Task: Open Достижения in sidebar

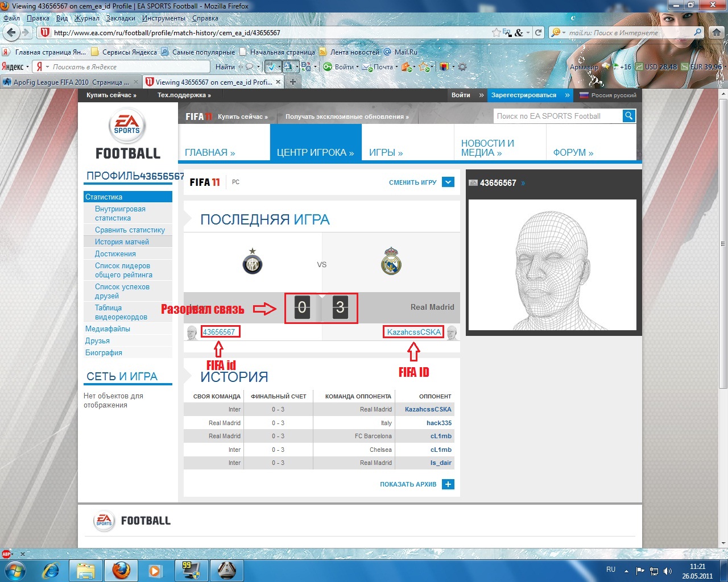Action: (115, 253)
